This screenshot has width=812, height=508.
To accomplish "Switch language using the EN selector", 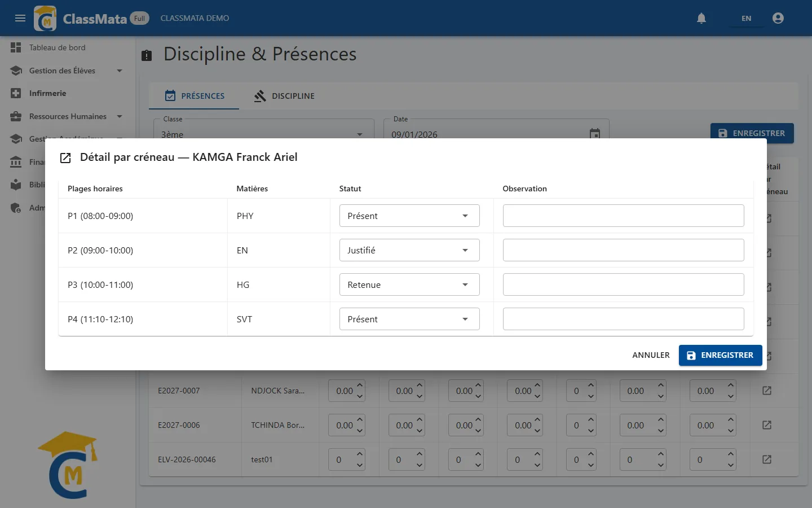I will [x=746, y=18].
